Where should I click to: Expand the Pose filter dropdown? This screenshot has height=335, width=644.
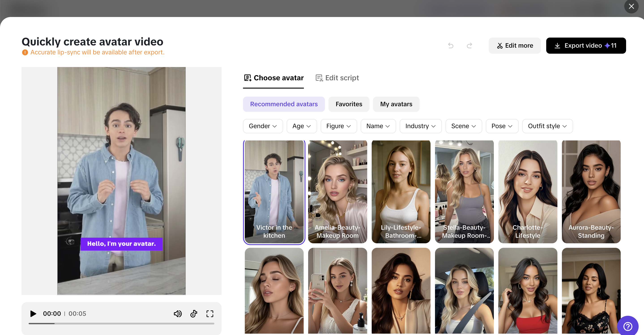502,126
